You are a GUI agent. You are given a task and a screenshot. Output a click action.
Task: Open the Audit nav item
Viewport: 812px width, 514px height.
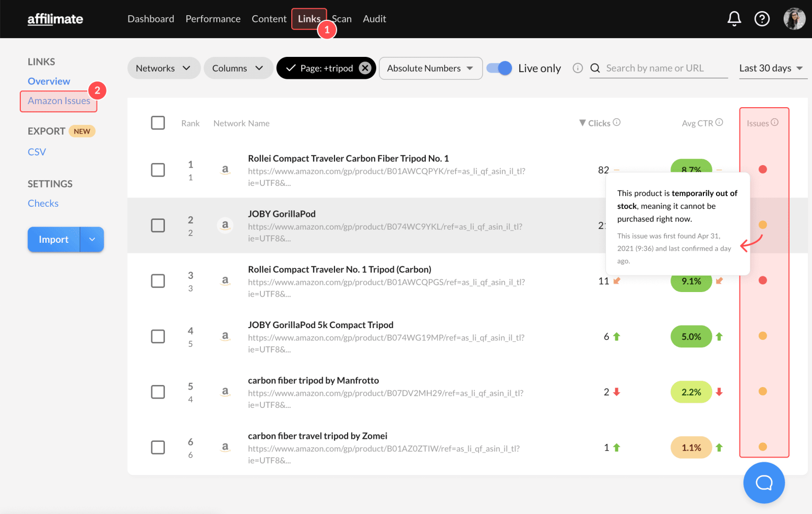(375, 19)
